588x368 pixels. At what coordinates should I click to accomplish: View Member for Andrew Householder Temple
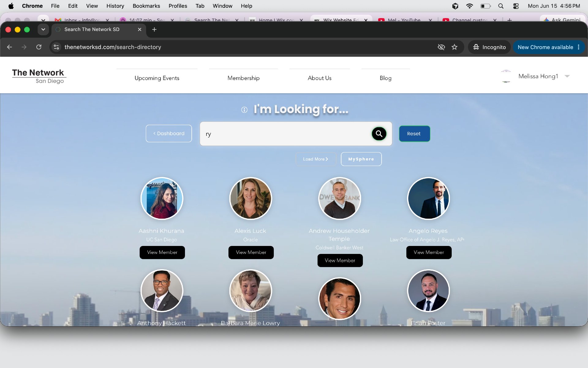(x=340, y=260)
